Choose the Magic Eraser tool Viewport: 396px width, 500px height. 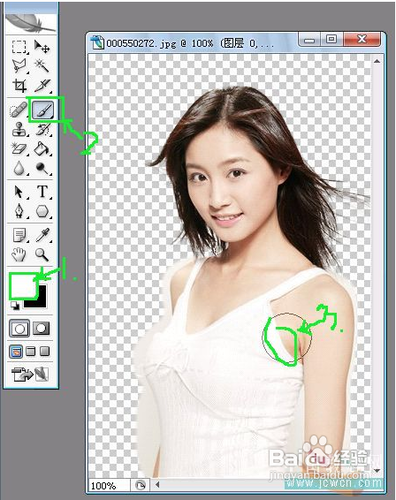point(19,148)
